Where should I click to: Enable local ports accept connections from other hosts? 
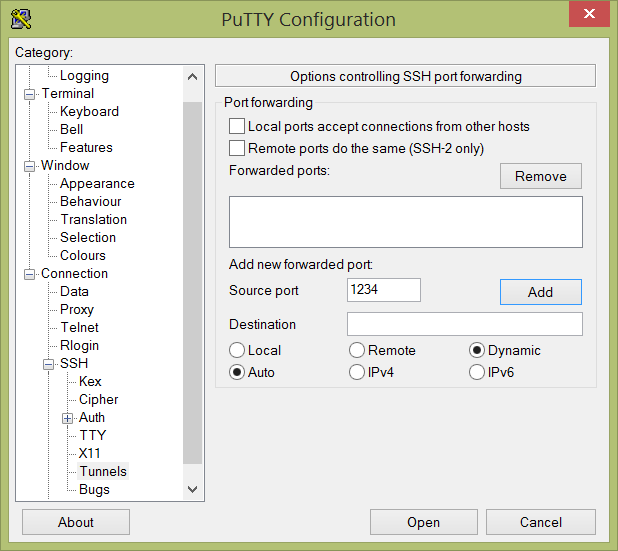click(x=237, y=127)
